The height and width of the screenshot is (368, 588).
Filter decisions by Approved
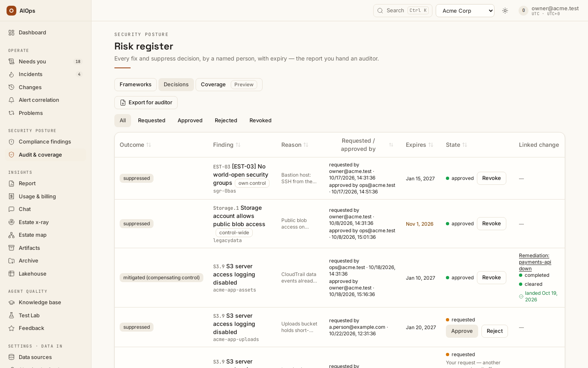point(190,121)
